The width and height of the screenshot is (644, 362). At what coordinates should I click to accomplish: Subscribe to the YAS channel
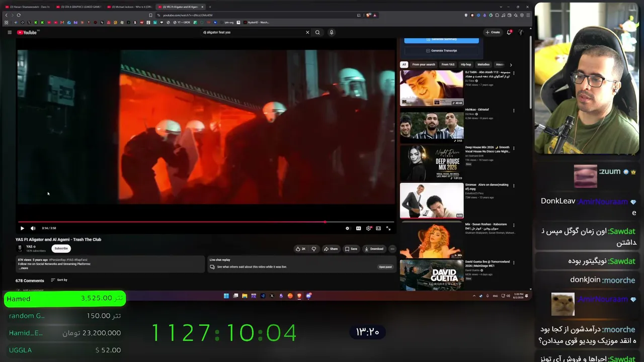pos(61,248)
